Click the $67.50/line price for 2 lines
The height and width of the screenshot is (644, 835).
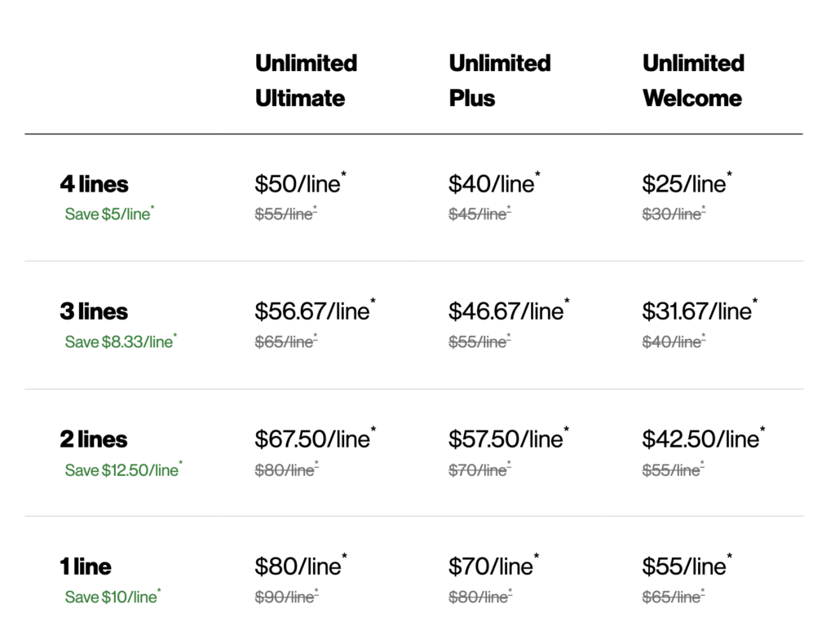pyautogui.click(x=312, y=439)
